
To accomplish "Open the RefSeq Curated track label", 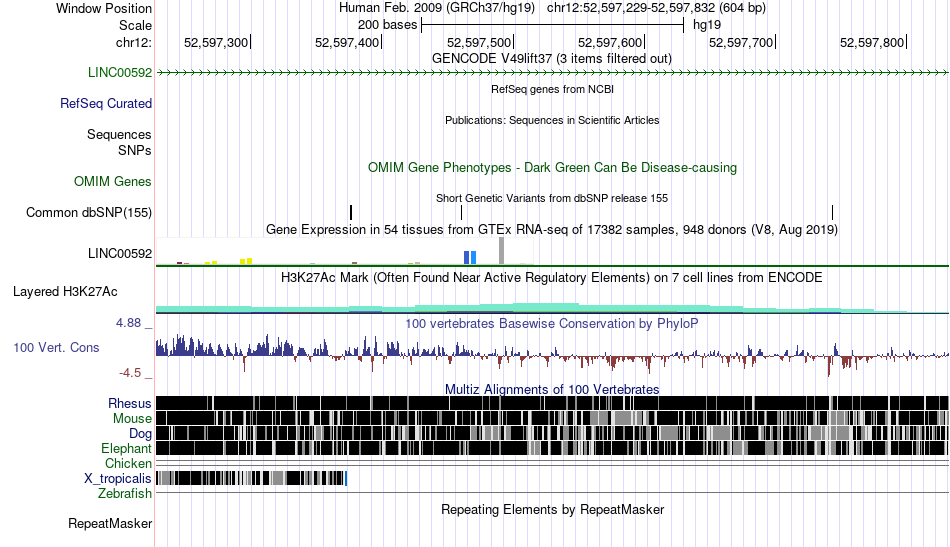I will (106, 104).
